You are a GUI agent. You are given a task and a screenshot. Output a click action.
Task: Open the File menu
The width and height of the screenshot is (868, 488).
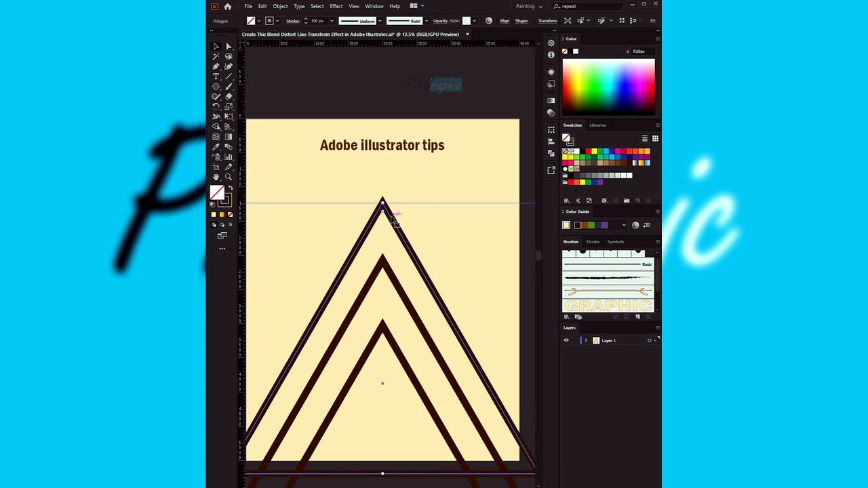(248, 6)
